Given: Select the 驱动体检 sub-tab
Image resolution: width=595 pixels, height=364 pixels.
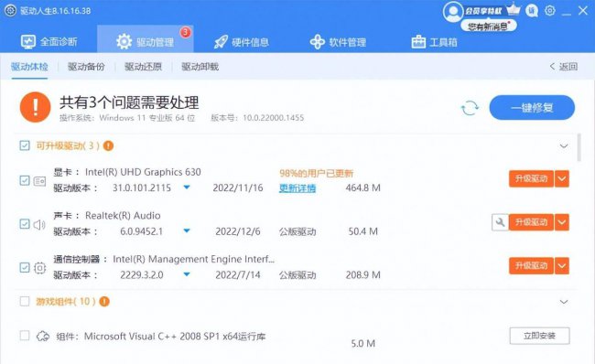Looking at the screenshot, I should pos(29,67).
